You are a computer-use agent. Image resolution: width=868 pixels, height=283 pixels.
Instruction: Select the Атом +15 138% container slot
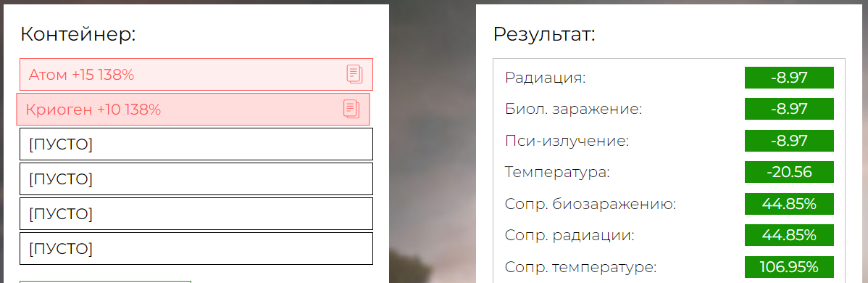click(x=196, y=74)
